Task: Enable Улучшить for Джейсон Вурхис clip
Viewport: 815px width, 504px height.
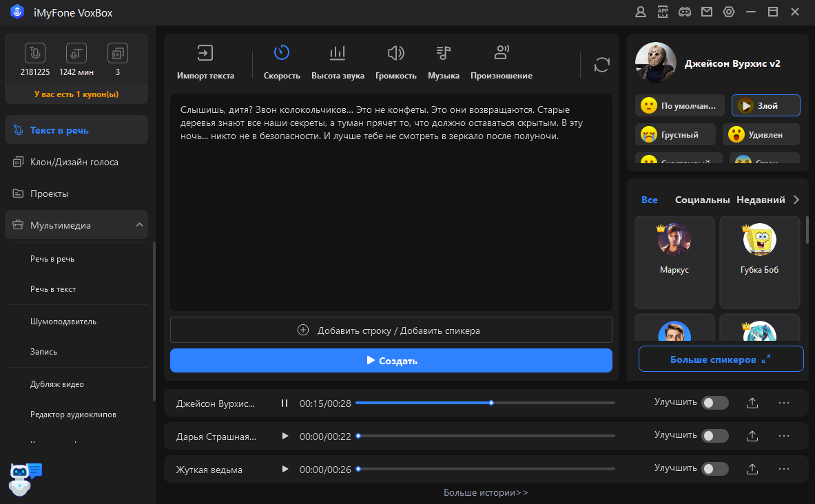Action: pos(714,403)
